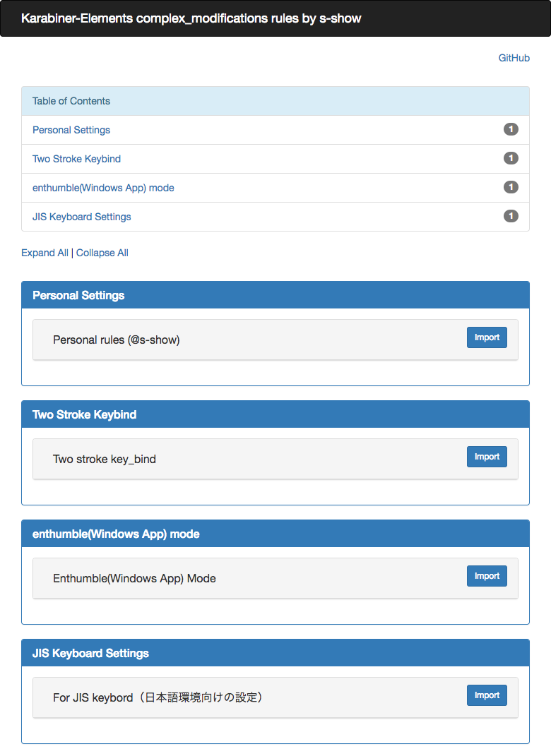Viewport: 551px width, 756px height.
Task: Go to enthumble(Windows App) mode in contents
Action: (x=103, y=188)
